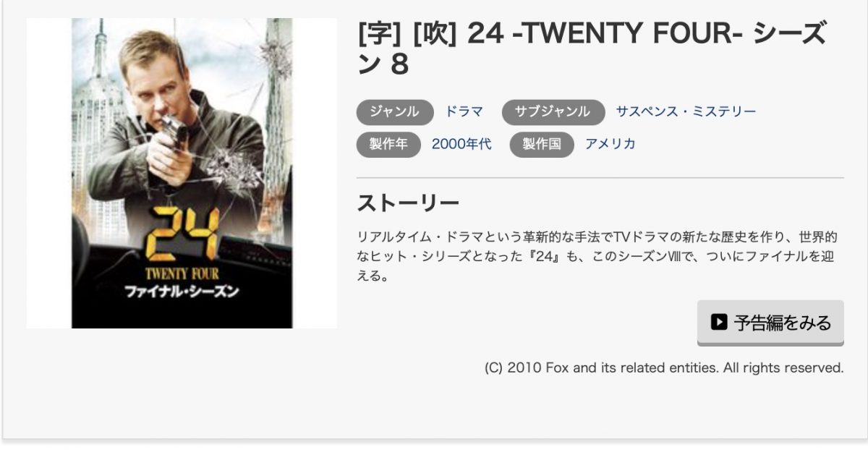
Task: Open the ドラマ genre link
Action: (x=464, y=111)
